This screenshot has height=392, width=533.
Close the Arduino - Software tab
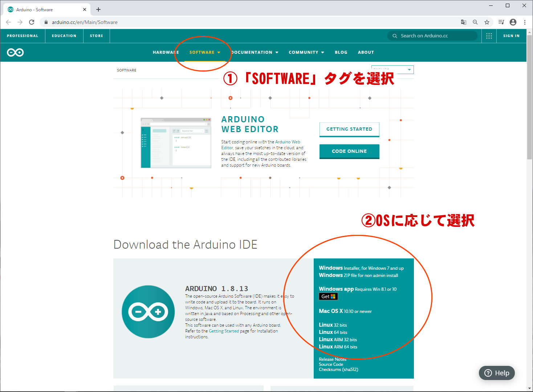(x=85, y=9)
